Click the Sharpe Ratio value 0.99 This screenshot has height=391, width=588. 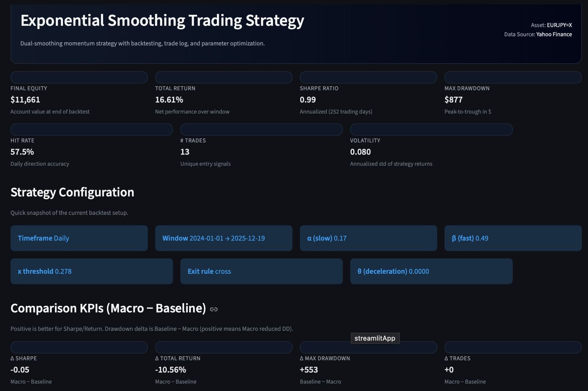[308, 100]
